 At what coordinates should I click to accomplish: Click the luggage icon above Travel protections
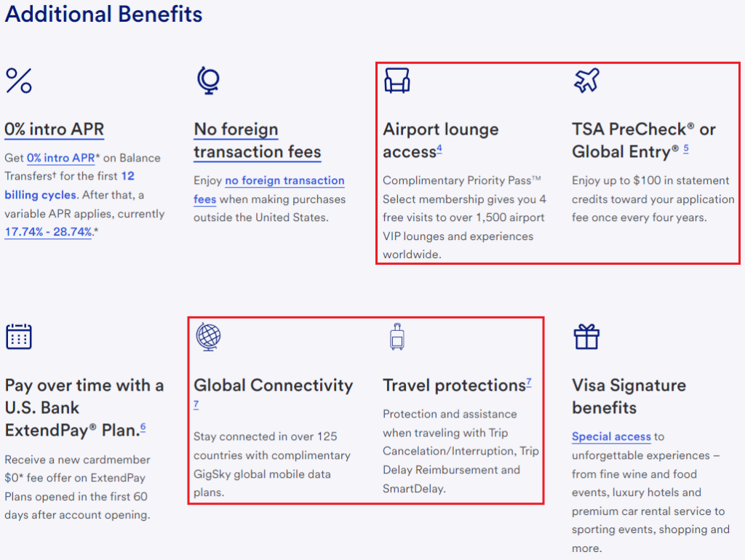tap(397, 336)
